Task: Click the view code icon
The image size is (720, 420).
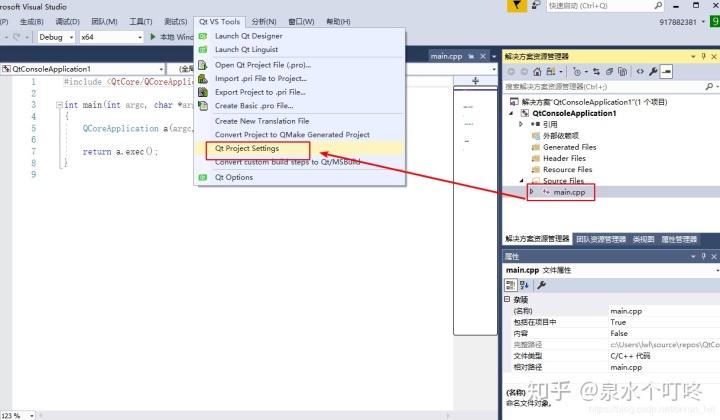Action: 640,72
